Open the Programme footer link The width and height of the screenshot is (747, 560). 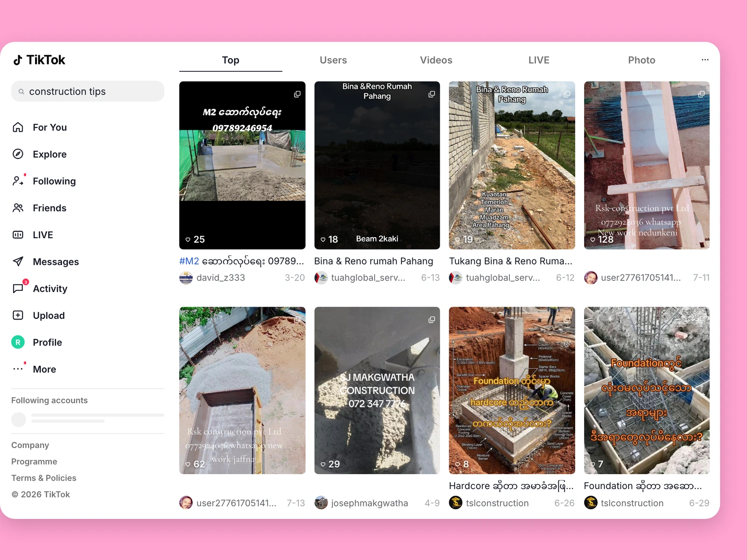coord(35,462)
